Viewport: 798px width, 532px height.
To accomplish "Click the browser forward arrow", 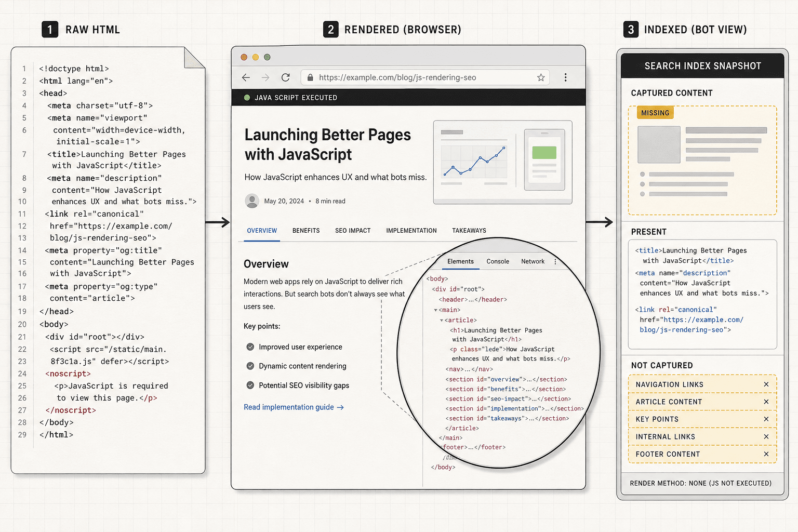I will click(265, 77).
